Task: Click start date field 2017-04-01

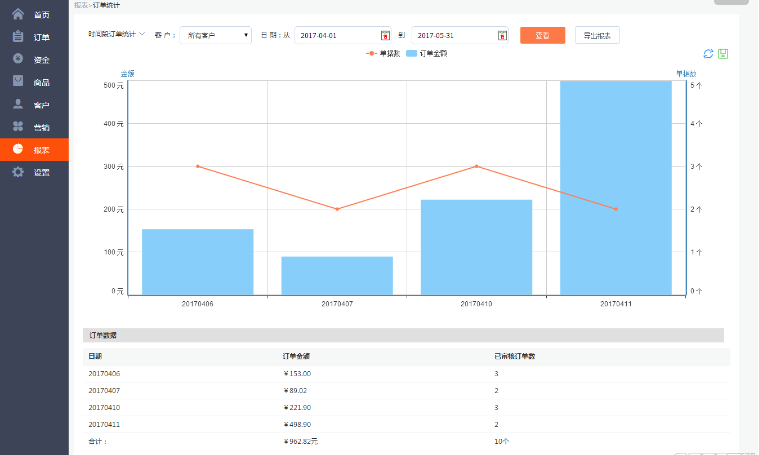Action: (335, 35)
